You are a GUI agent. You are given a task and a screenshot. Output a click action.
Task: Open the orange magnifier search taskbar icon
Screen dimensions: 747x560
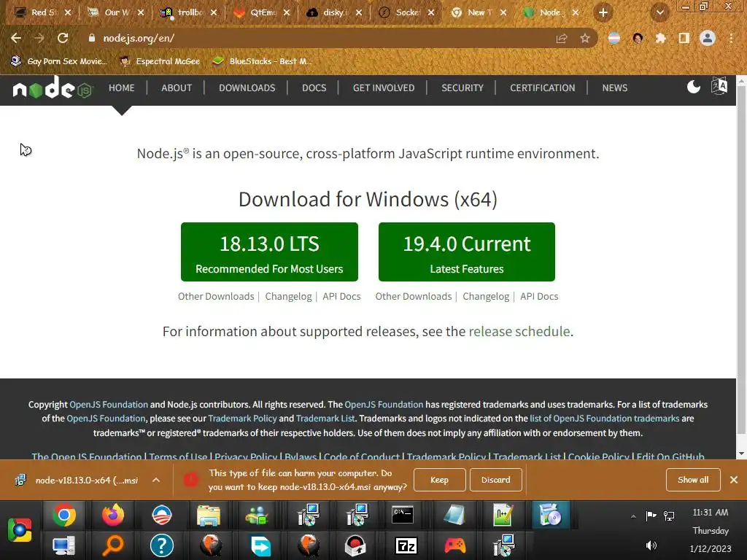pyautogui.click(x=112, y=545)
